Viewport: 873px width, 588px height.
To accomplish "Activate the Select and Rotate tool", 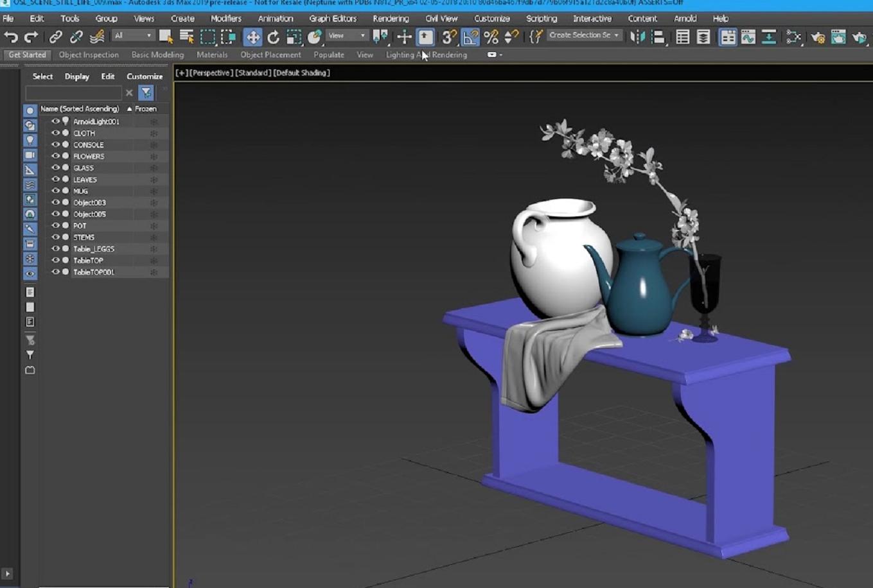I will 273,37.
